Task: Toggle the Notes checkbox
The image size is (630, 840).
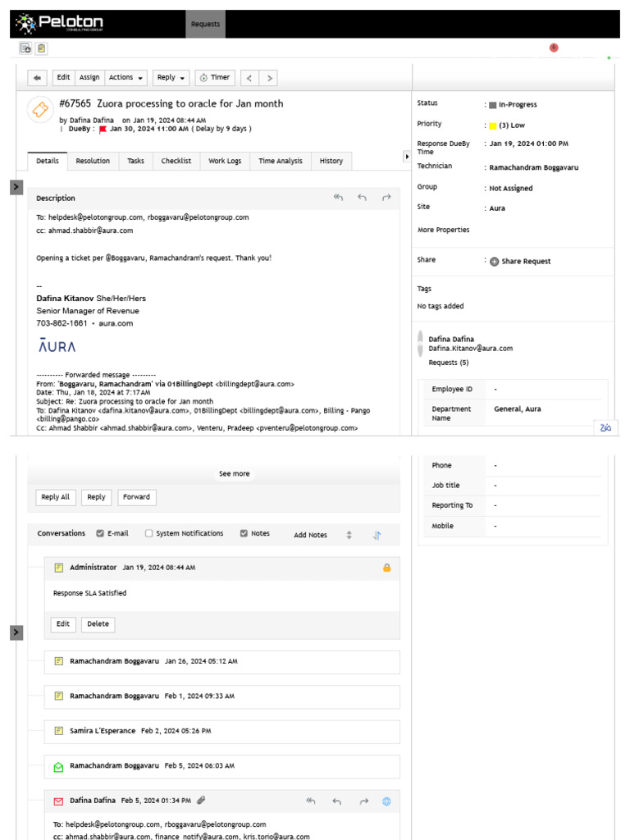Action: [244, 533]
